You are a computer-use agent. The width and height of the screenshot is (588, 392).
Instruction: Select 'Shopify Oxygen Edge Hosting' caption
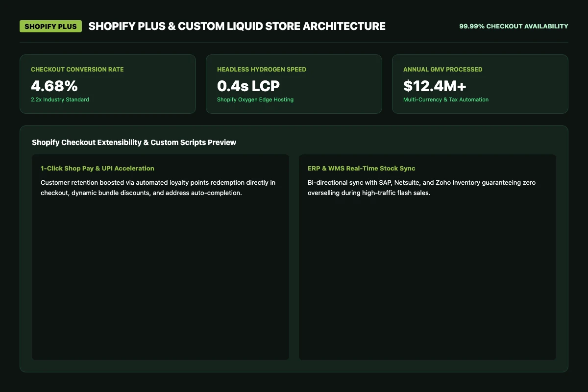255,99
